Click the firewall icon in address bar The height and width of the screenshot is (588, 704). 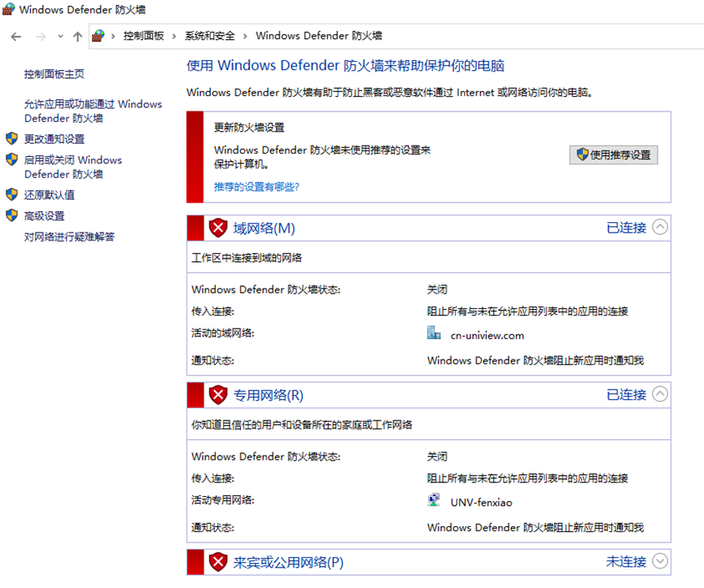coord(98,36)
